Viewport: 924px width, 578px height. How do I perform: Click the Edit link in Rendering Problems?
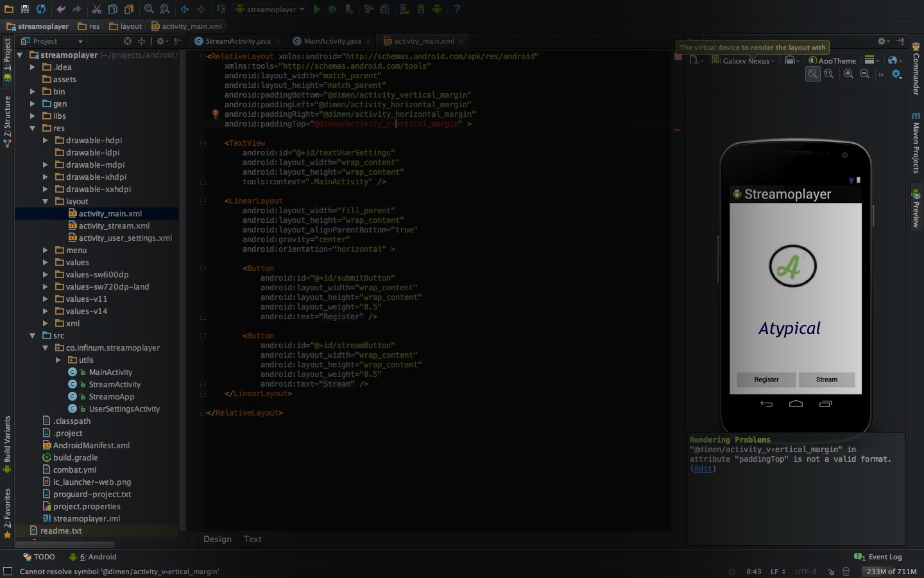[703, 469]
